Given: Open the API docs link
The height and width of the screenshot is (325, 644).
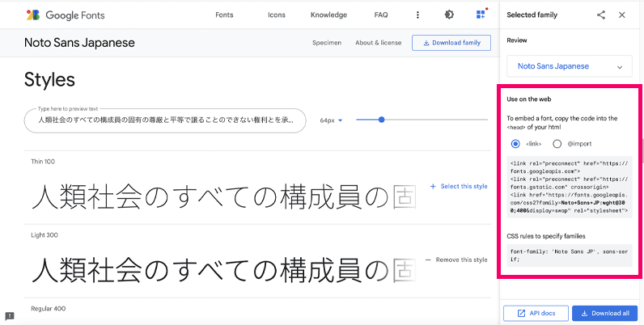Looking at the screenshot, I should [535, 313].
